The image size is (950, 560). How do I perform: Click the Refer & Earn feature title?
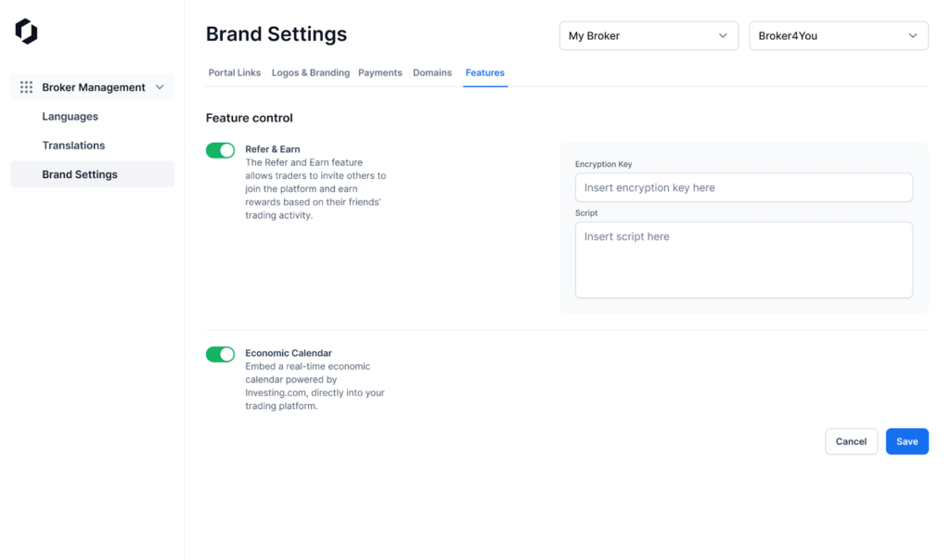coord(273,149)
